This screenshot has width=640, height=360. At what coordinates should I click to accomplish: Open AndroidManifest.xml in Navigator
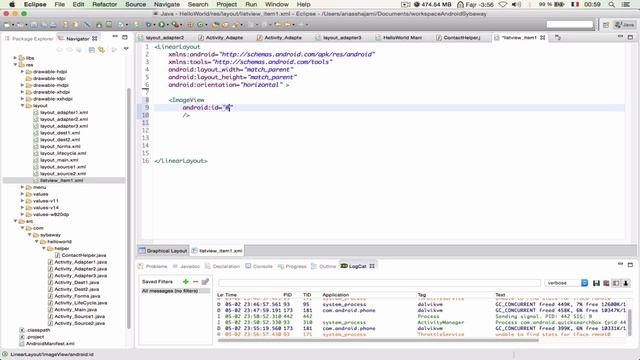(x=50, y=344)
